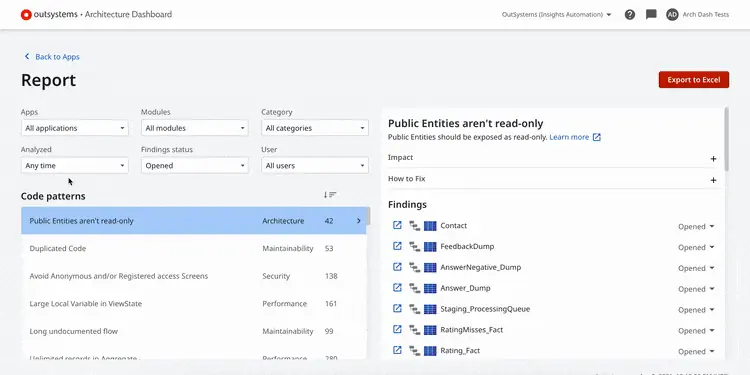Click the count 138 in Security row

[x=331, y=276]
